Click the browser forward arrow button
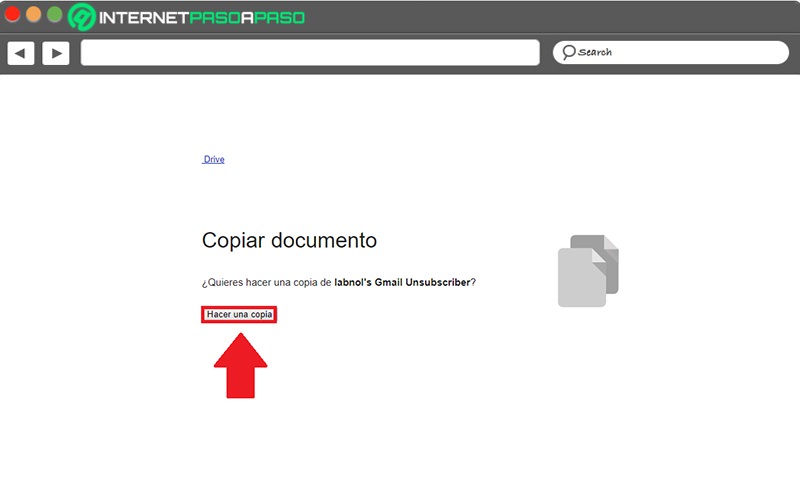This screenshot has height=500, width=800. click(56, 53)
